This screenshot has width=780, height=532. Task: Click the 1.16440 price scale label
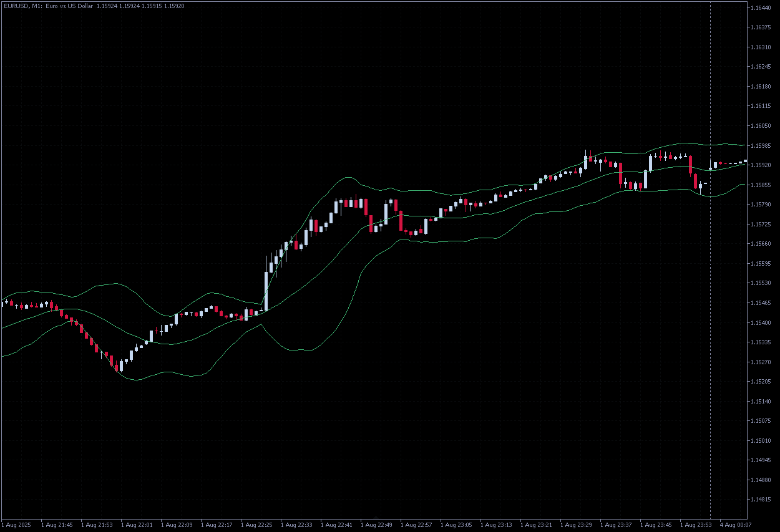click(x=763, y=7)
